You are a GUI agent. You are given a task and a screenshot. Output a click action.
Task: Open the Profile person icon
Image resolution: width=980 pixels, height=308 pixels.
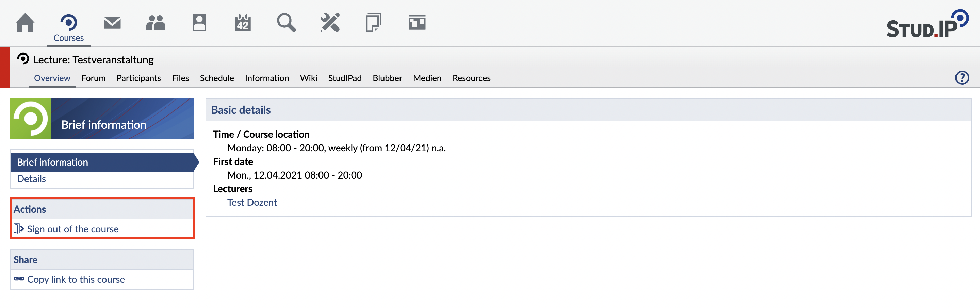(199, 23)
